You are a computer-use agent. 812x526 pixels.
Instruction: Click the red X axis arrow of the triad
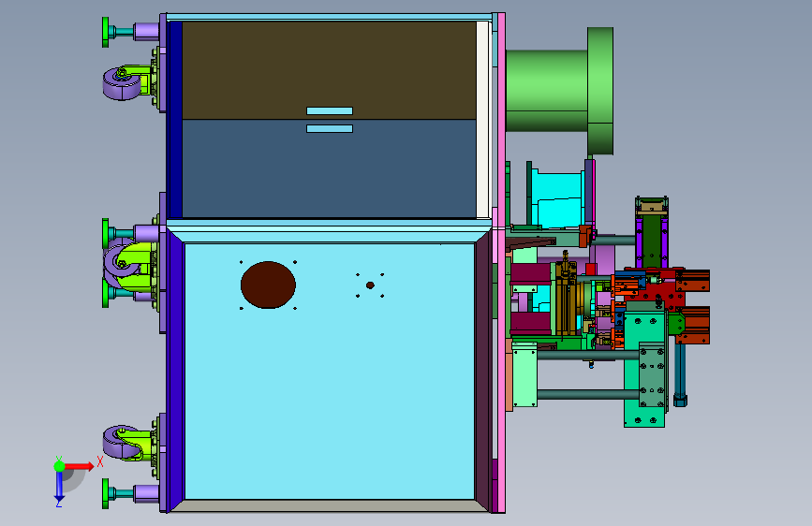pyautogui.click(x=80, y=466)
